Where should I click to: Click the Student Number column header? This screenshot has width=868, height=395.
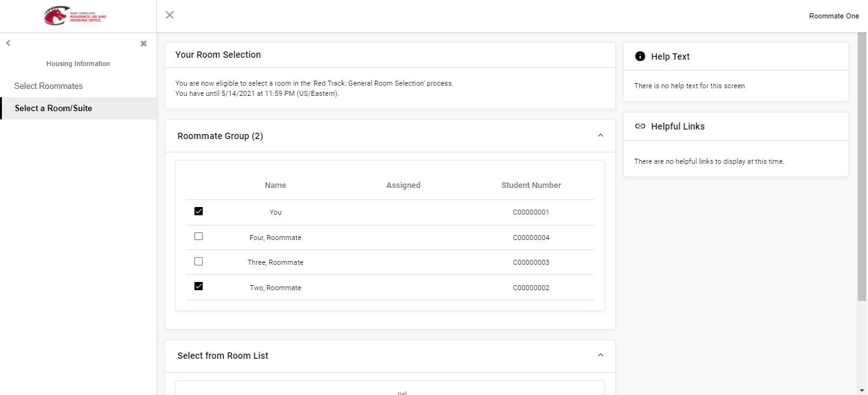click(x=531, y=185)
